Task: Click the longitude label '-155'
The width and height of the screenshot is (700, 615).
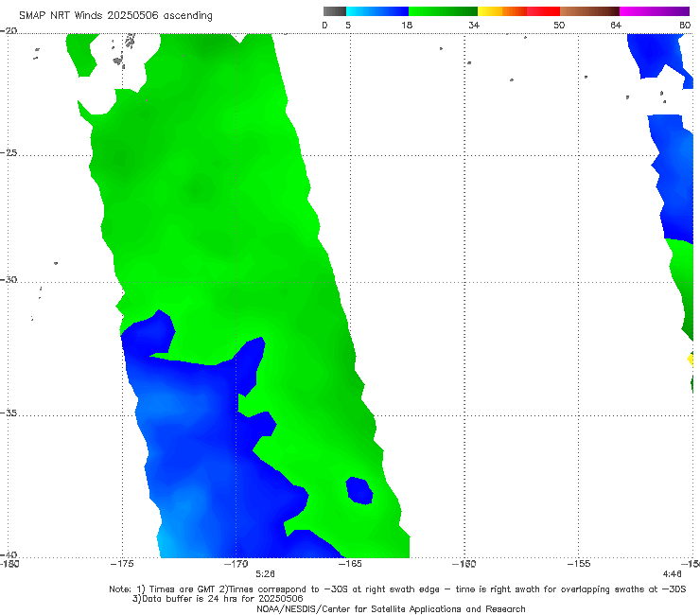Action: (x=579, y=564)
